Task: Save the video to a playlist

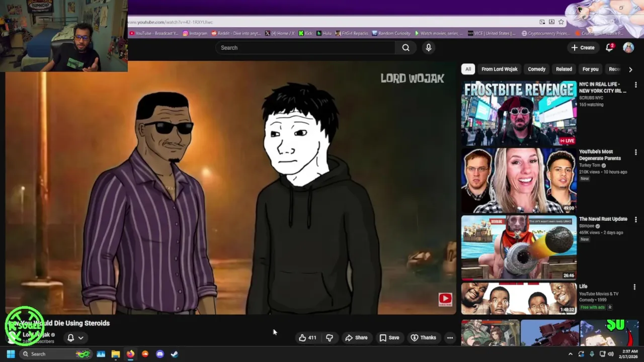Action: click(x=389, y=338)
